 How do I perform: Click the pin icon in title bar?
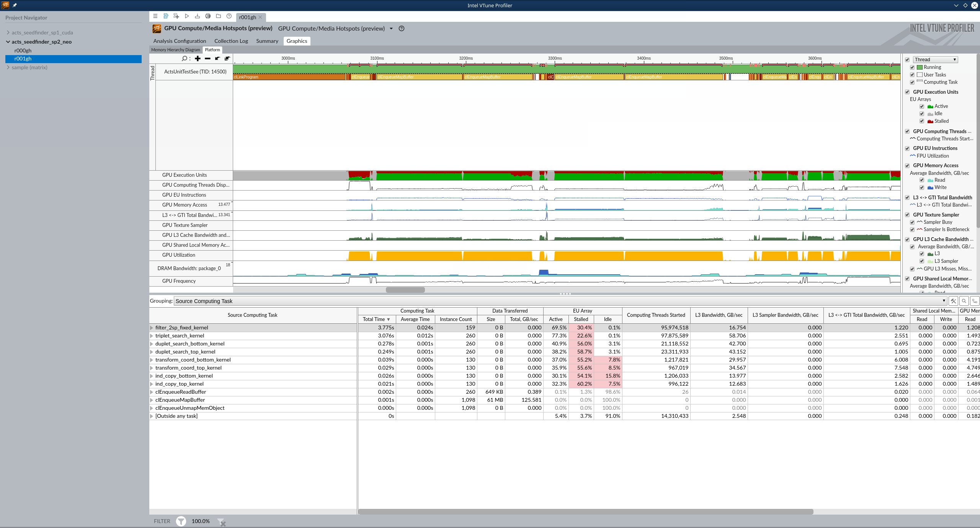pyautogui.click(x=15, y=5)
